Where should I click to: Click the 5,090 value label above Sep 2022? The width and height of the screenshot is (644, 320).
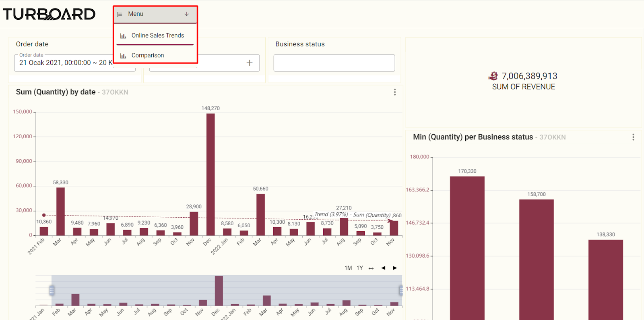(361, 226)
